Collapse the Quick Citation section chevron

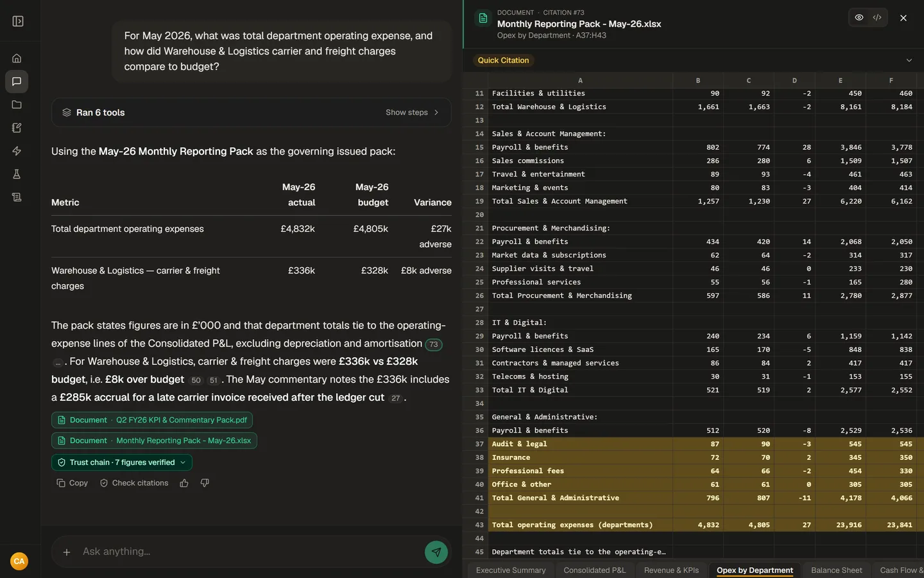(909, 60)
